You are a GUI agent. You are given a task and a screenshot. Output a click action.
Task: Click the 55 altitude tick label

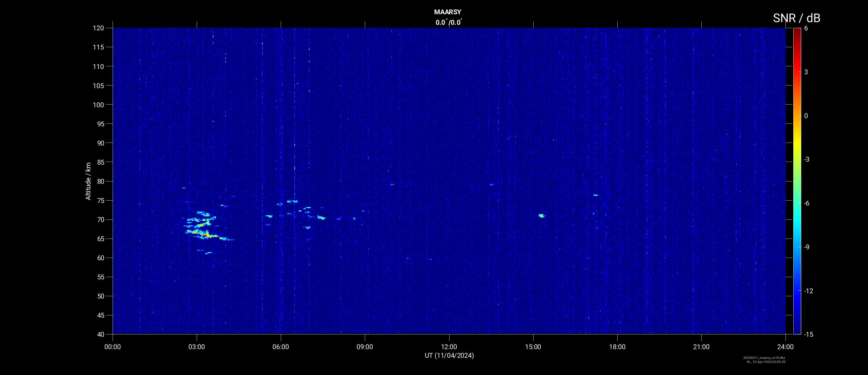coord(100,277)
